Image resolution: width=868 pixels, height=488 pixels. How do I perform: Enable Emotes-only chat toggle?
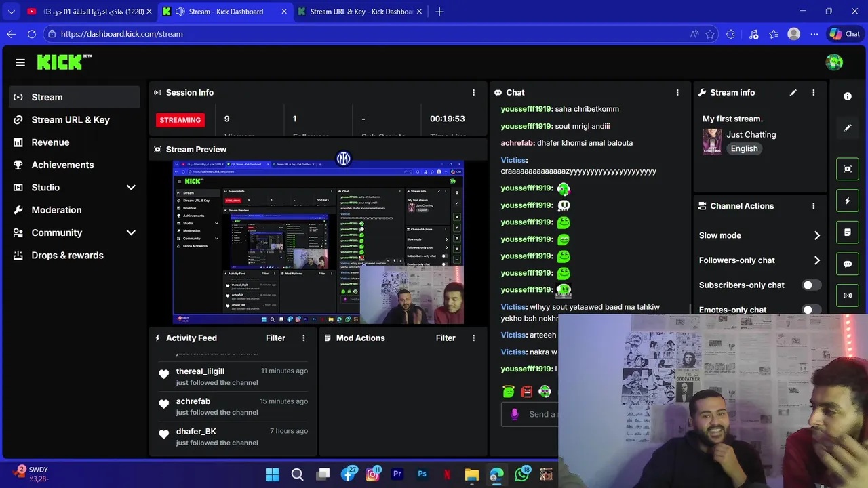pos(812,310)
